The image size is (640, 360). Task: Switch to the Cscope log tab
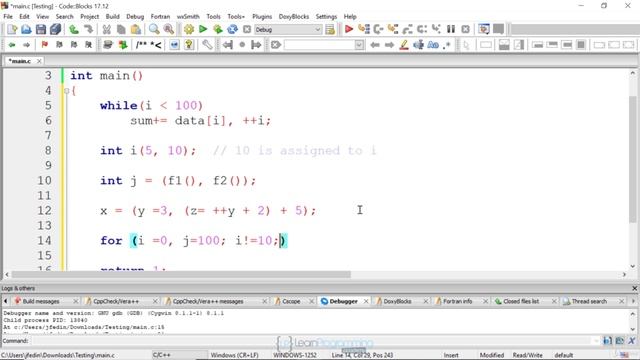(x=291, y=301)
